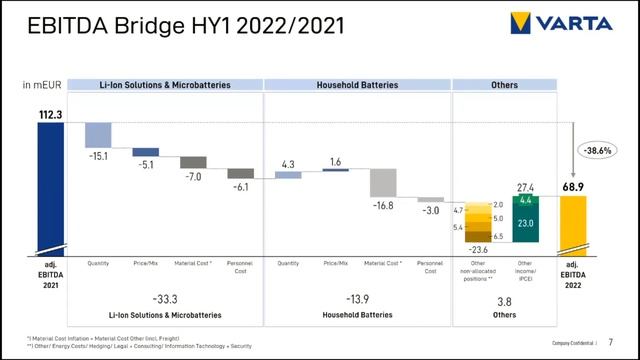Click the 112.3 value above the blue bar
This screenshot has height=360, width=640.
(x=51, y=115)
